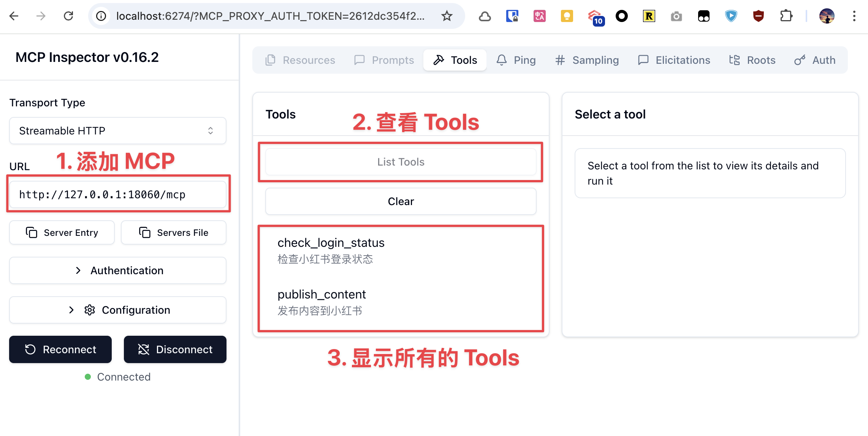Click the Clear button
868x436 pixels.
coord(401,201)
